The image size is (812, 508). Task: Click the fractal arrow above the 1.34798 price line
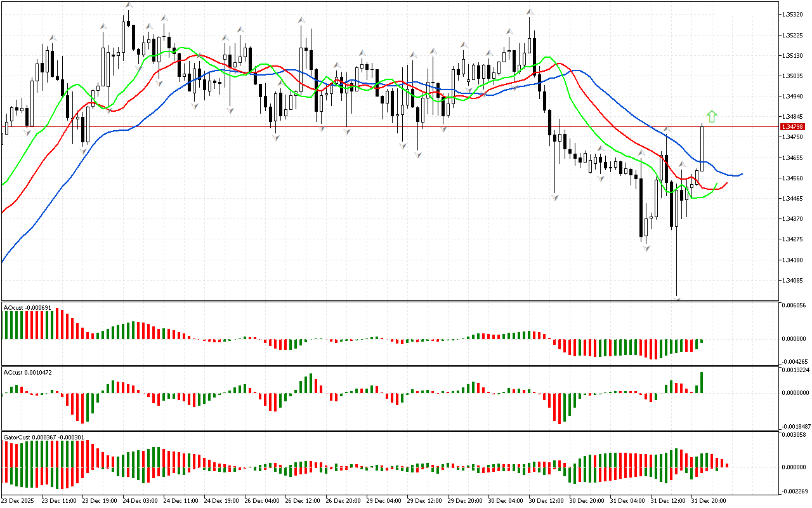pyautogui.click(x=667, y=129)
